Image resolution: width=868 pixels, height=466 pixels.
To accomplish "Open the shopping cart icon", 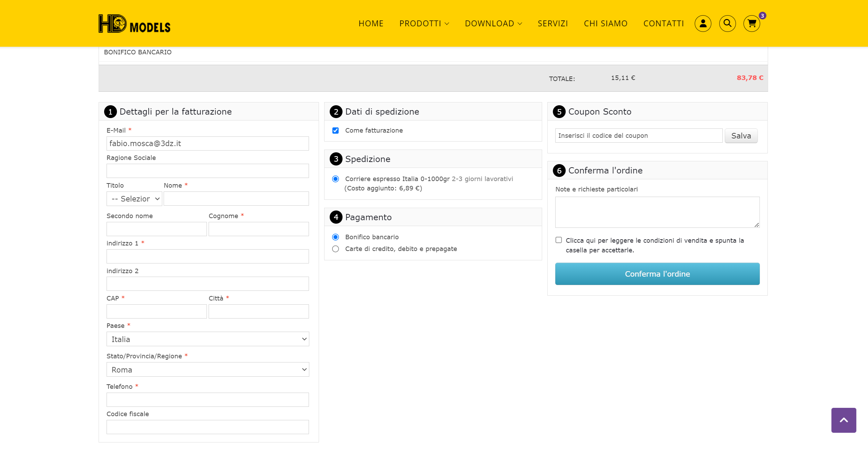I will point(751,24).
